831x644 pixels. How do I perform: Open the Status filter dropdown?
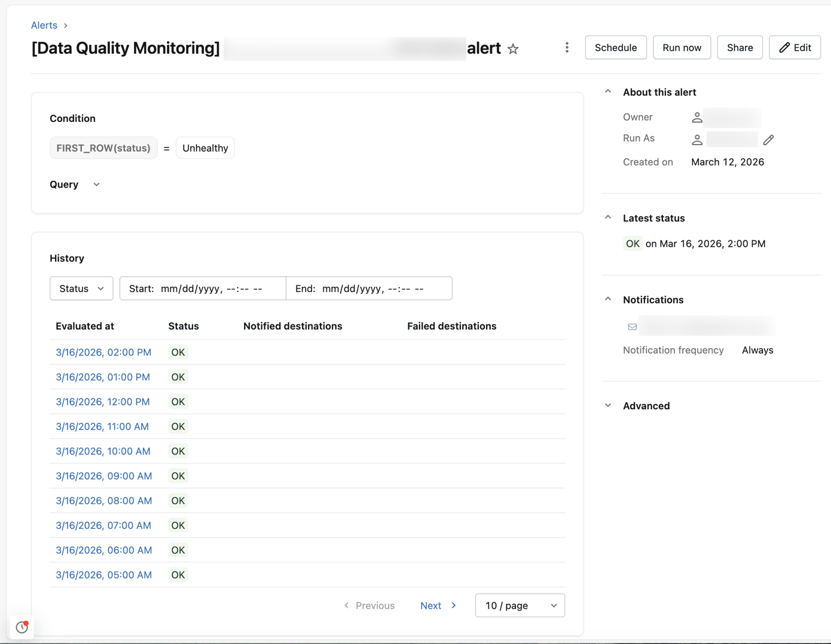tap(81, 289)
